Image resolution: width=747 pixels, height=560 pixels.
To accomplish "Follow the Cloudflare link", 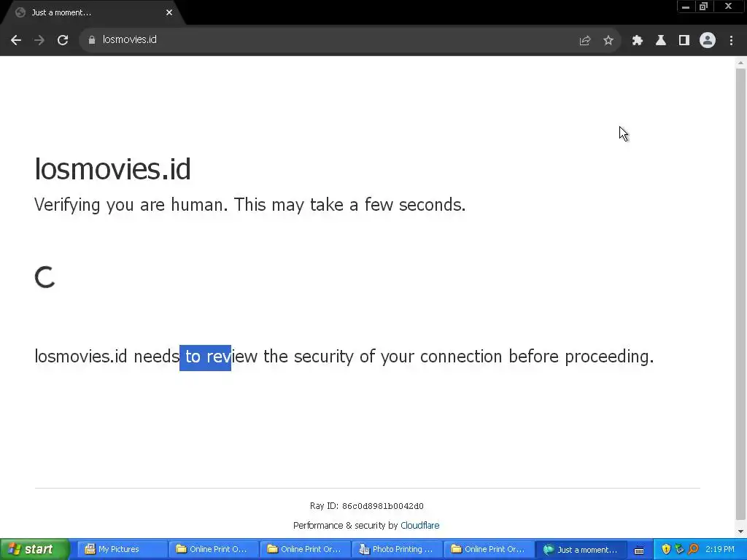I will 419,525.
